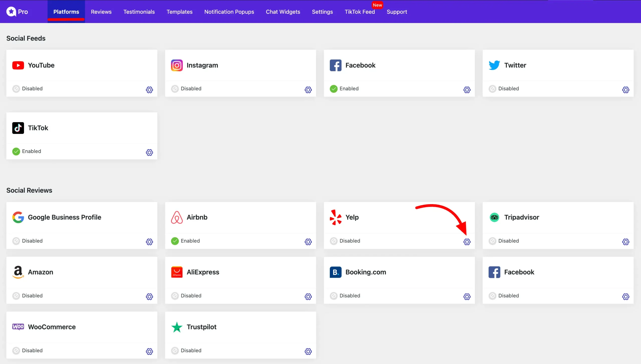Open the Settings tab

[x=322, y=12]
